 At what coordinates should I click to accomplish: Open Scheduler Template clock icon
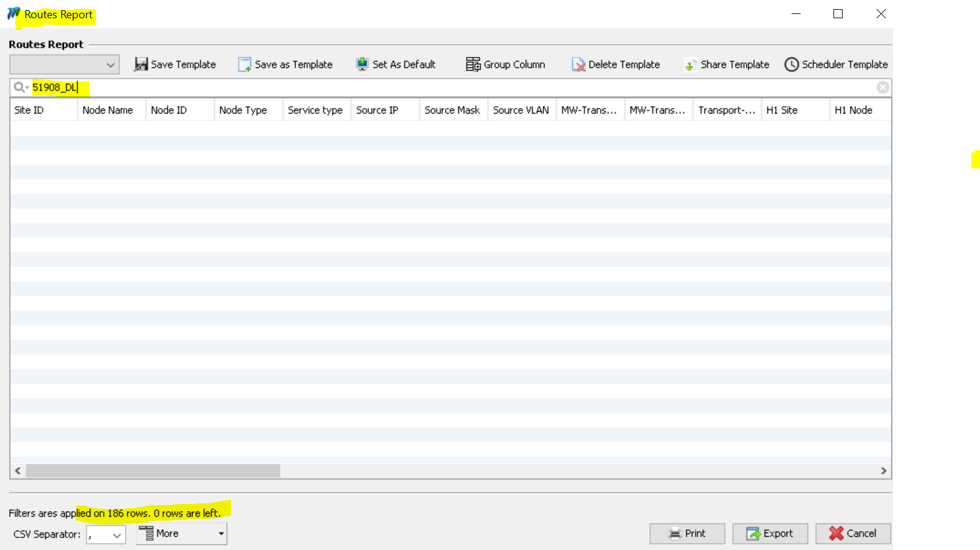coord(791,64)
